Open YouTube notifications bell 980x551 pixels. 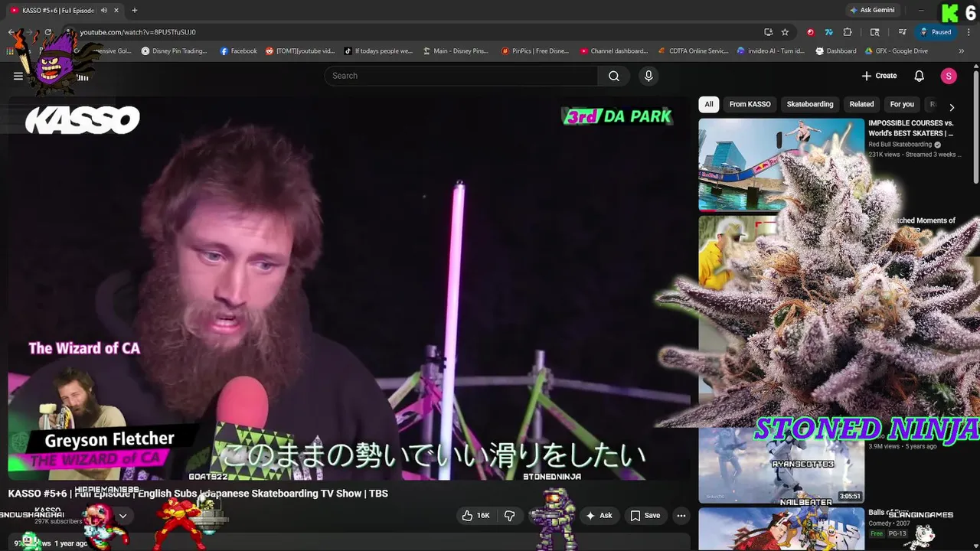click(920, 76)
